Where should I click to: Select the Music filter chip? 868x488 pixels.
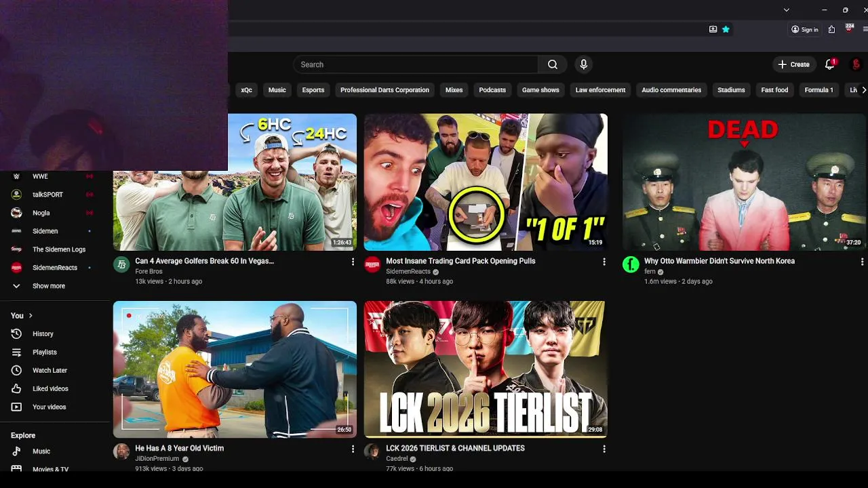277,89
